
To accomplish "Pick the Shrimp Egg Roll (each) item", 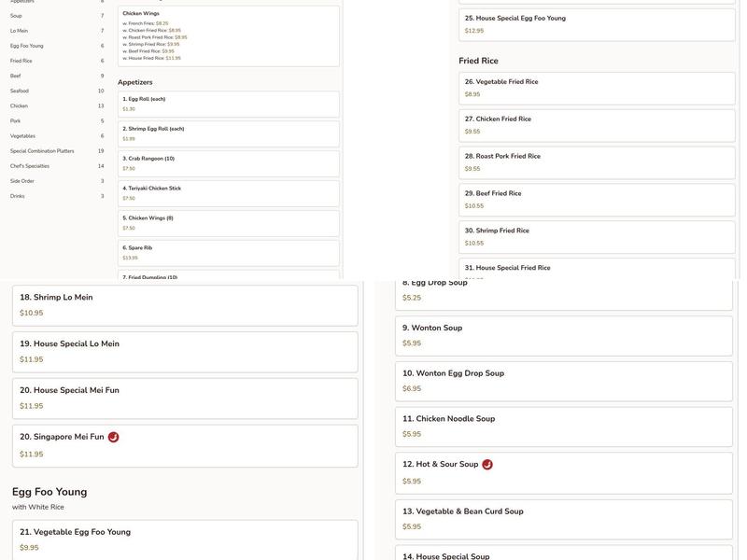I will [x=228, y=133].
